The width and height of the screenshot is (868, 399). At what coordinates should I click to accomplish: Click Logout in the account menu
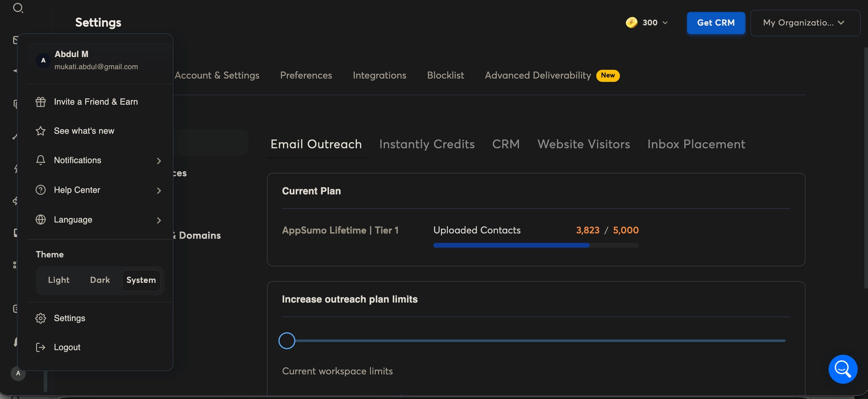pos(67,347)
